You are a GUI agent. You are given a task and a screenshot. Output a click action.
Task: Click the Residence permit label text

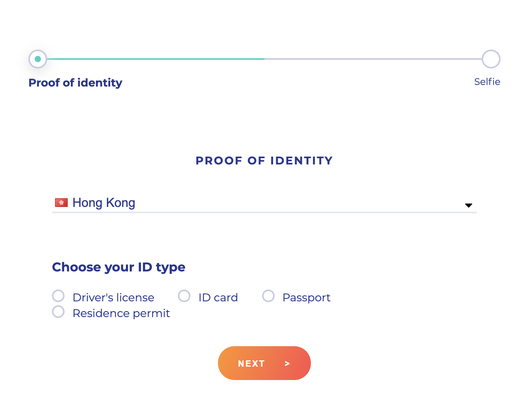tap(121, 313)
